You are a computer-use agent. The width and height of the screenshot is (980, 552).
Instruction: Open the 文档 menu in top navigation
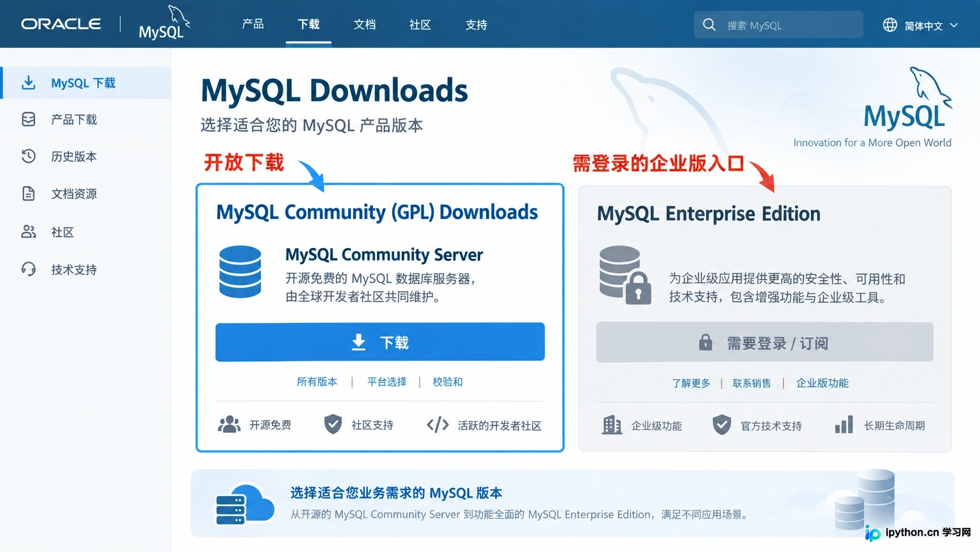tap(365, 24)
